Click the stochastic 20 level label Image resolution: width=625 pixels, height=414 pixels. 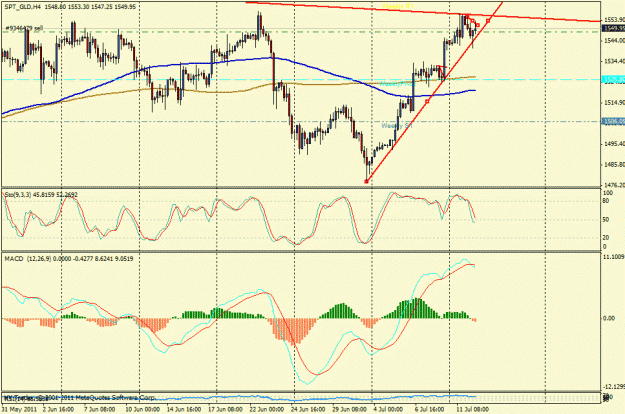606,237
